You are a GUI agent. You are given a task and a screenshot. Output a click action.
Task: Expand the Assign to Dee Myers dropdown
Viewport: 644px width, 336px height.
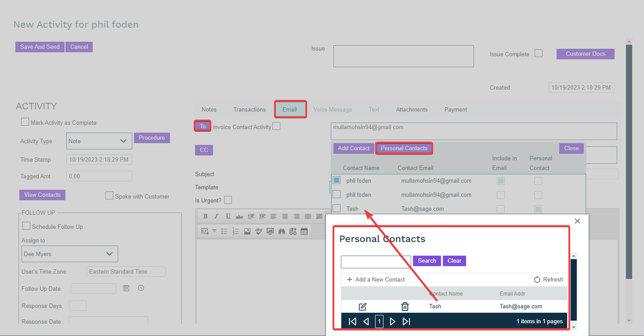(x=109, y=254)
